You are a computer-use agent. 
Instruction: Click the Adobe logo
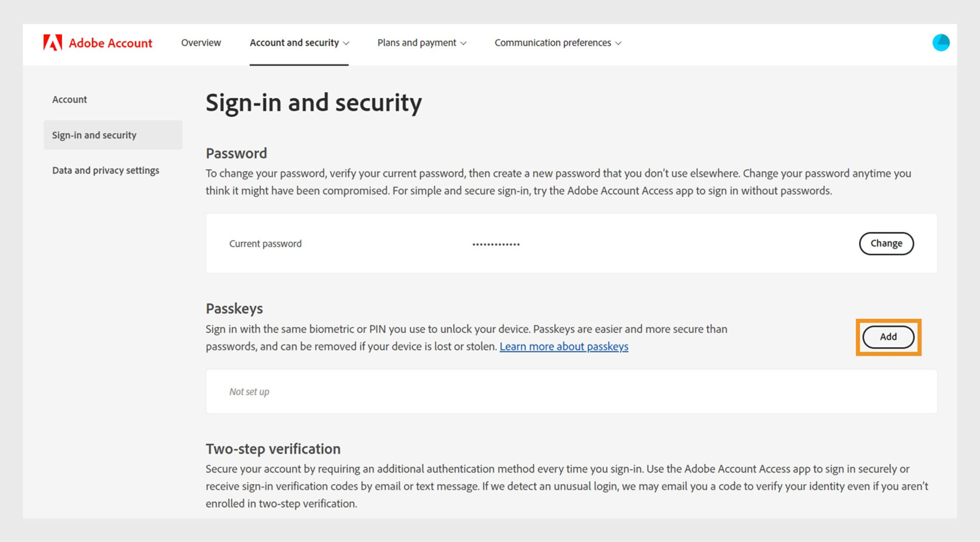53,42
